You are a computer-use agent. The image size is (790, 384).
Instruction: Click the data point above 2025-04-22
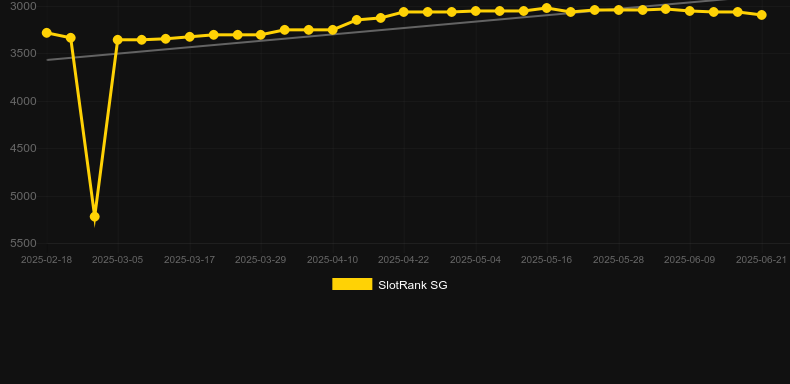click(x=404, y=12)
